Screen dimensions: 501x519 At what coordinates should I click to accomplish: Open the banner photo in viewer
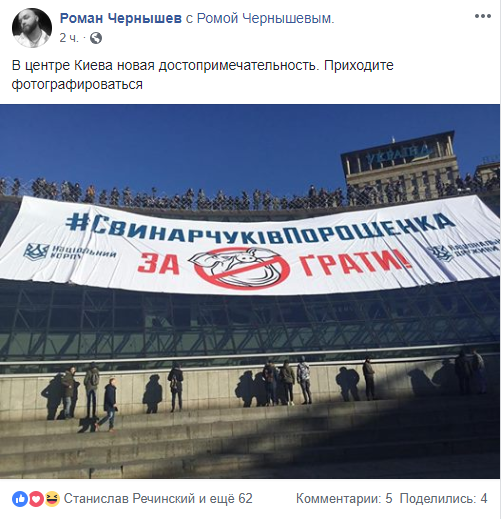[250, 292]
